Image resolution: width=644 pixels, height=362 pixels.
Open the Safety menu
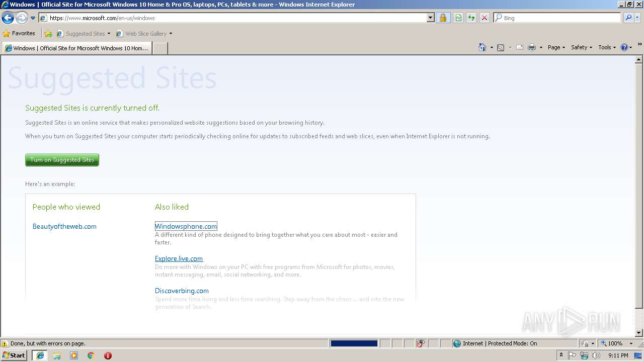pyautogui.click(x=582, y=47)
